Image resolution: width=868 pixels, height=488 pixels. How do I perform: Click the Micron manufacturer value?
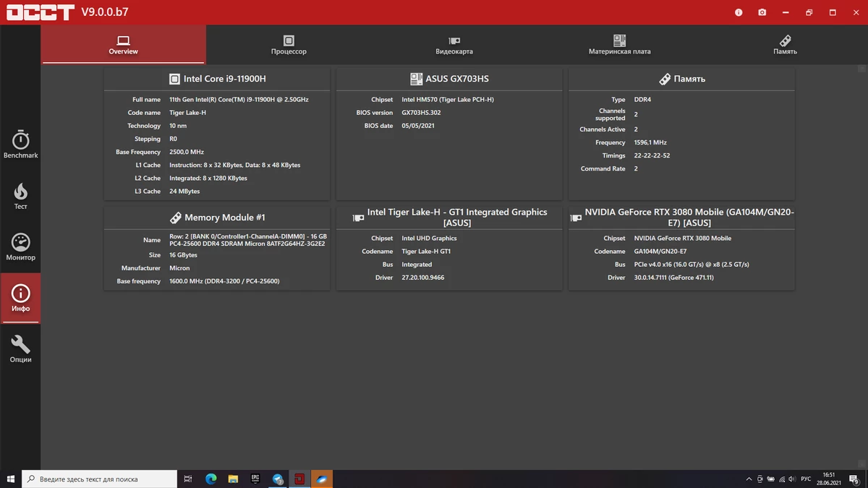(x=179, y=268)
